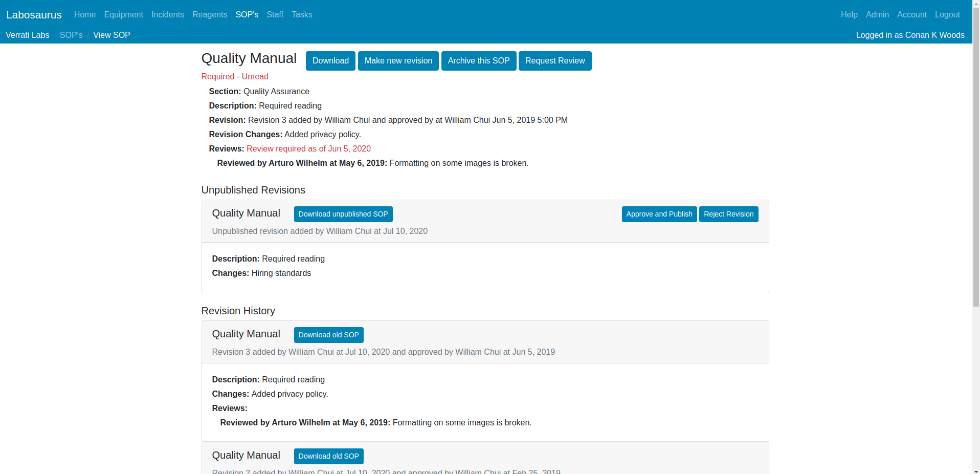Click 'Review required as of Jun 5, 2020' text
Image resolution: width=980 pixels, height=474 pixels.
tap(308, 149)
